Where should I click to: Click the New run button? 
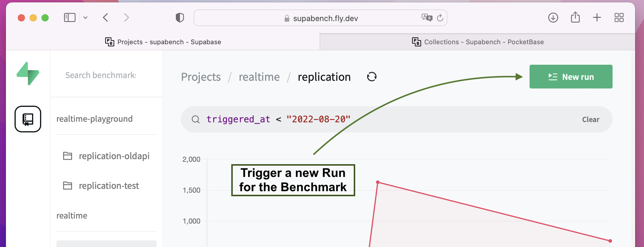click(x=571, y=77)
